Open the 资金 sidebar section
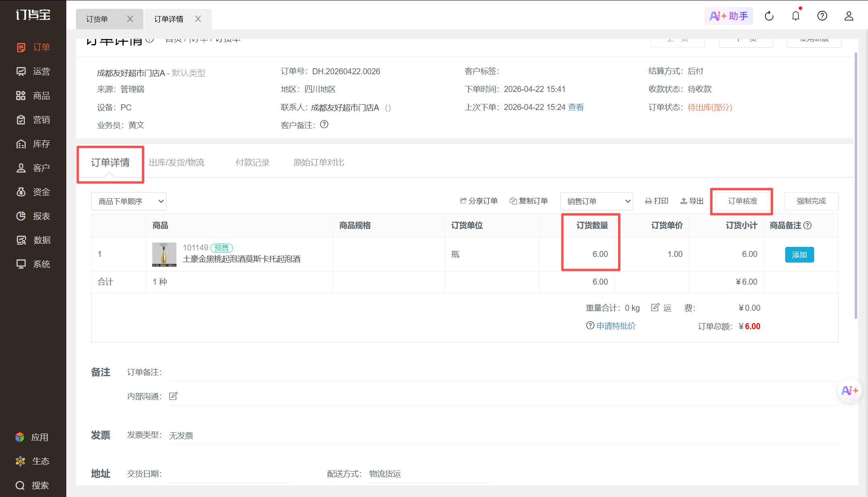The width and height of the screenshot is (868, 497). 33,192
